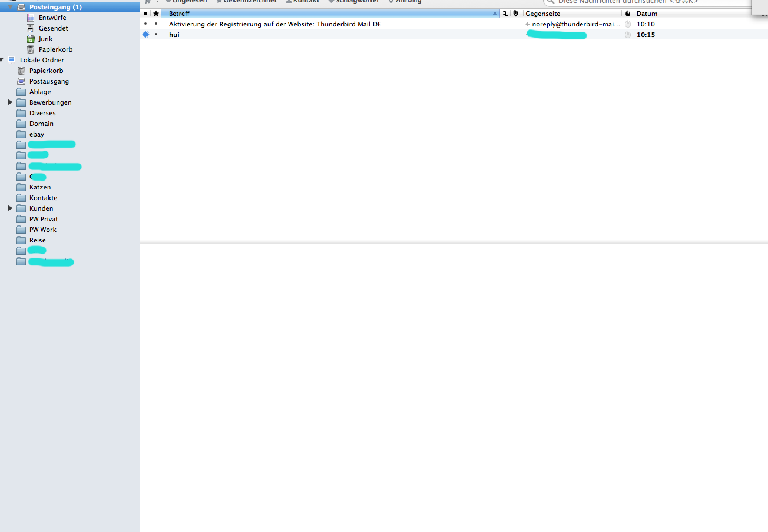Star the Aktivierung der Registrierung message
Screen dimensions: 768x532
click(x=156, y=24)
